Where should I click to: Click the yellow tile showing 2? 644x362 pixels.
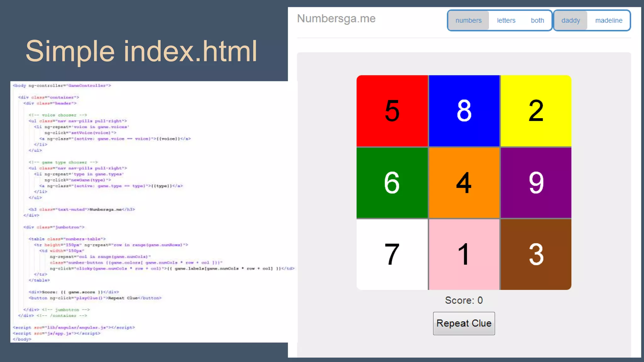[x=536, y=111]
